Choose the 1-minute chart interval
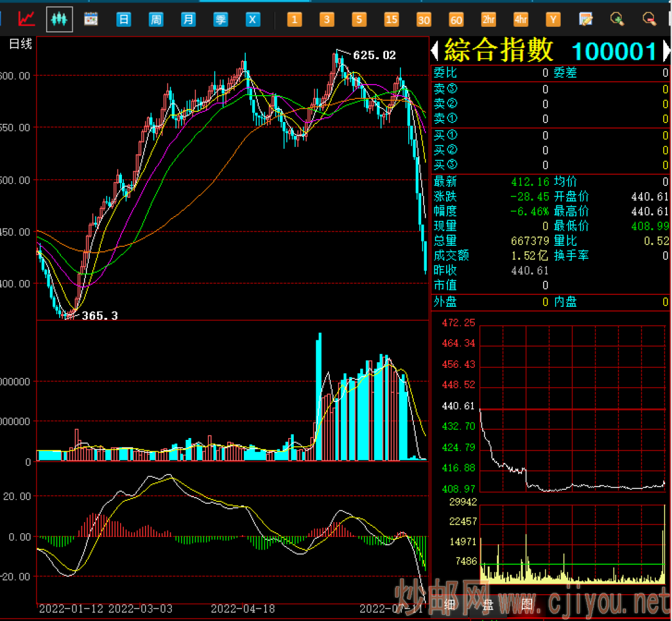 [294, 19]
